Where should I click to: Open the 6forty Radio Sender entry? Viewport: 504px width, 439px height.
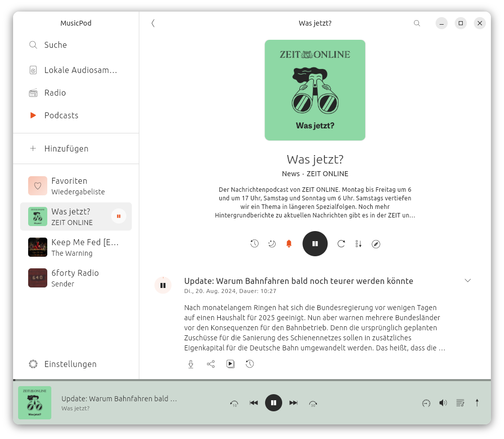pyautogui.click(x=76, y=278)
